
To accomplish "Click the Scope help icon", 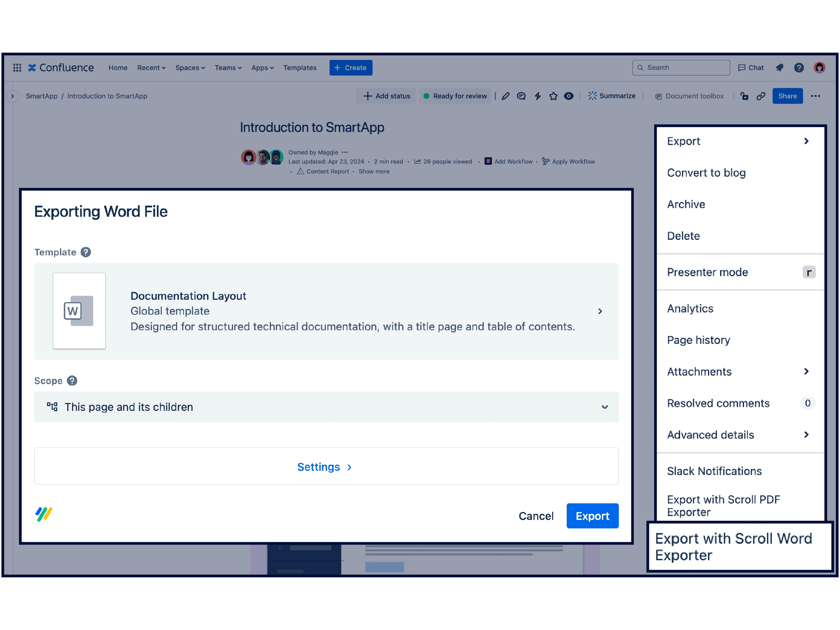I will pos(72,380).
